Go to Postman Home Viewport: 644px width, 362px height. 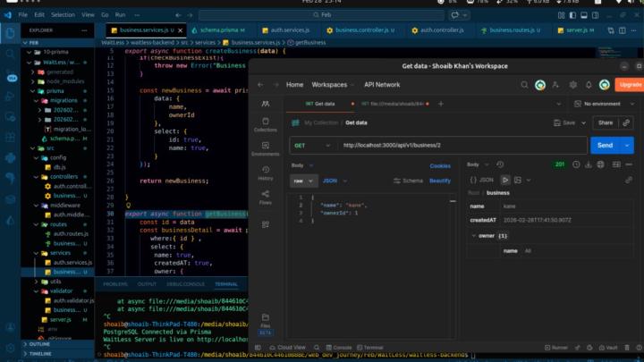(x=294, y=85)
